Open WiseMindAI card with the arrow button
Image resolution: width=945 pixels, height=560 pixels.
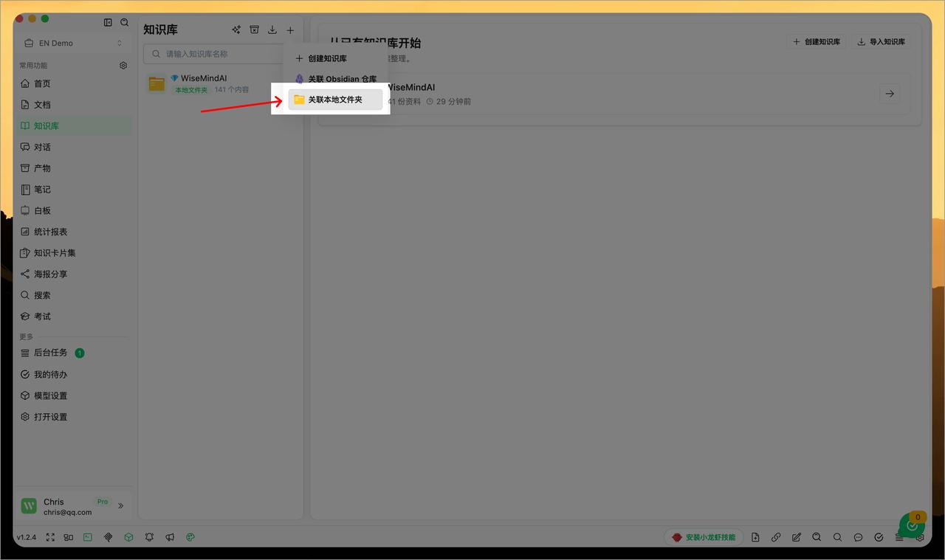pyautogui.click(x=890, y=94)
